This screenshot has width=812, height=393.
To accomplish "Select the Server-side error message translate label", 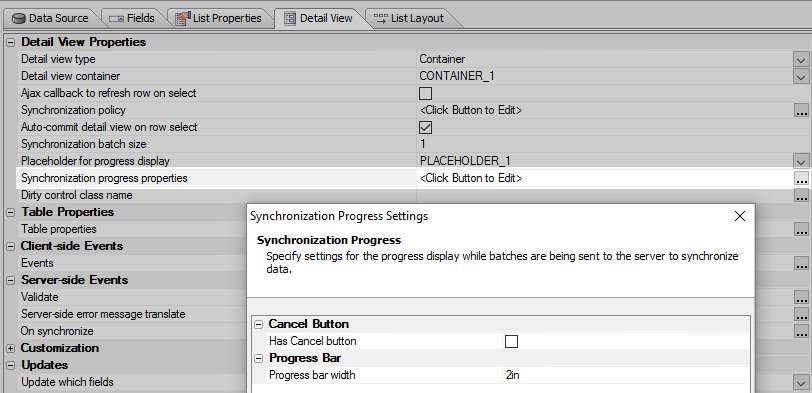I will click(x=103, y=314).
